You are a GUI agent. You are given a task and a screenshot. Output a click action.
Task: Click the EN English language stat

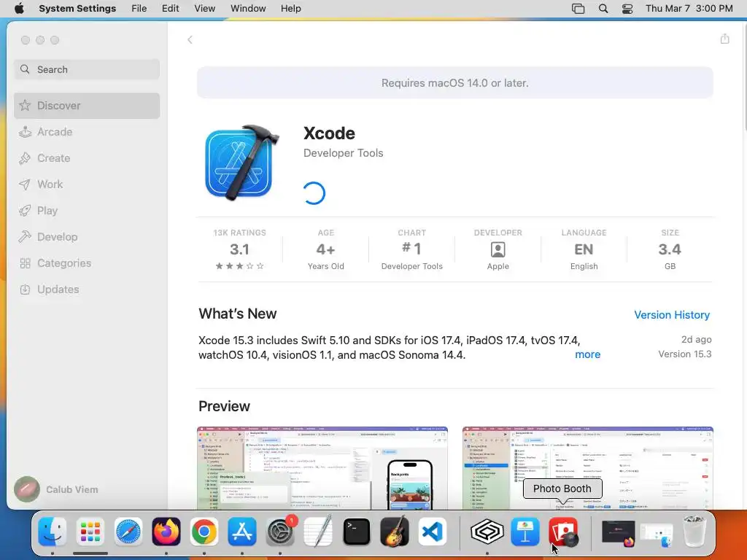point(584,249)
